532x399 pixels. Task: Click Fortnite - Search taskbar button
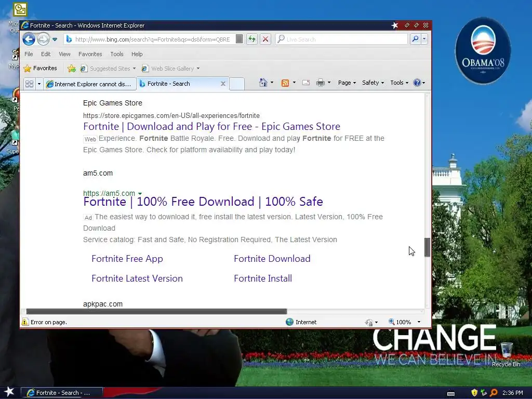tap(62, 393)
